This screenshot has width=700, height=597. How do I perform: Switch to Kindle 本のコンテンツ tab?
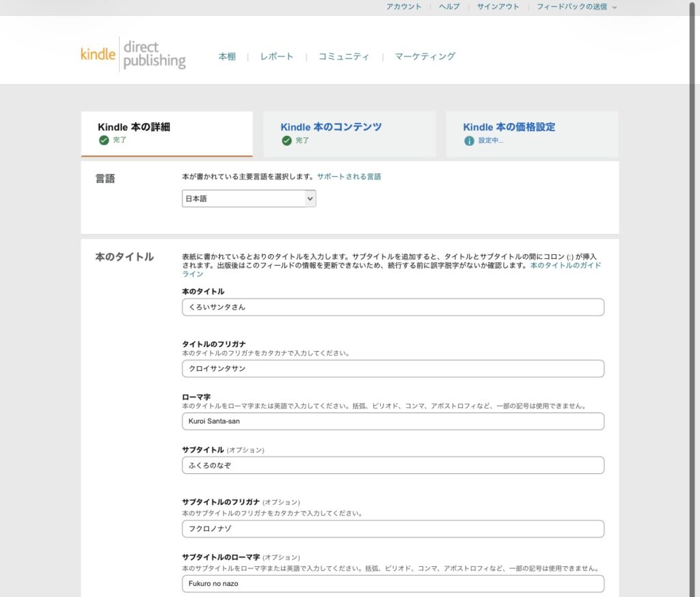click(349, 133)
